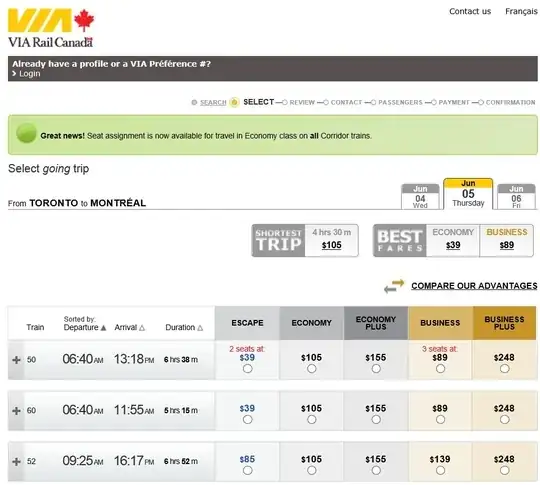Select $105 Economy fare on train 60
540x485 pixels.
(x=312, y=420)
